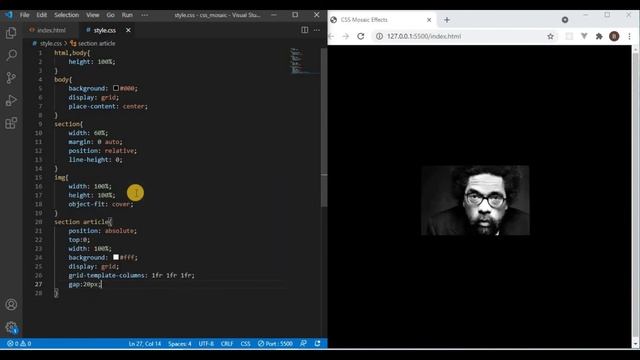Screen dimensions: 640x360
Task: Click 'place-content: center;' line
Action: coord(108,106)
